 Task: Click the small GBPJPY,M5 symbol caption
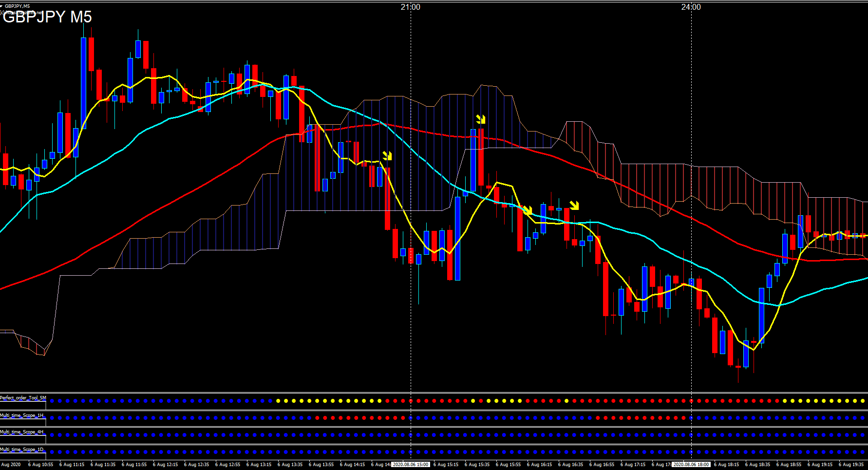pyautogui.click(x=18, y=6)
